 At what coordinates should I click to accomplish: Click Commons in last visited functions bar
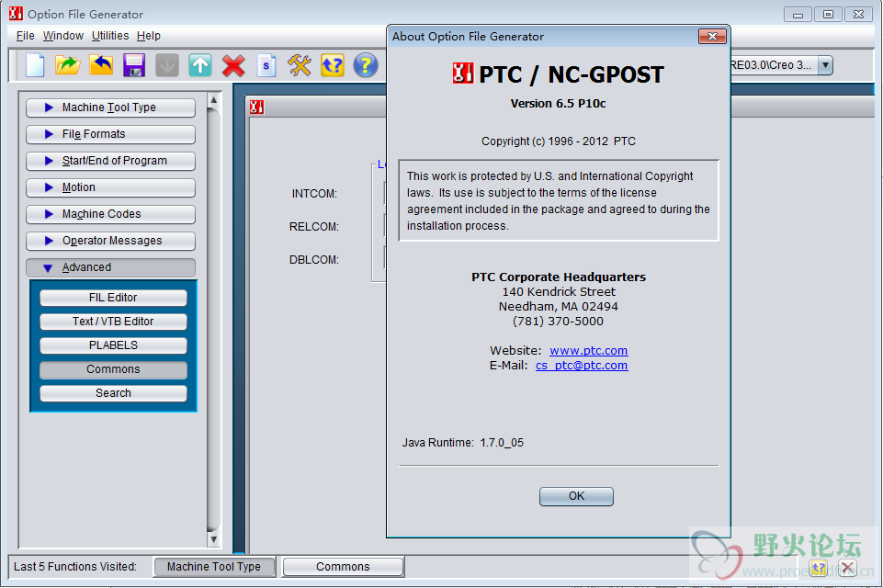[x=343, y=567]
